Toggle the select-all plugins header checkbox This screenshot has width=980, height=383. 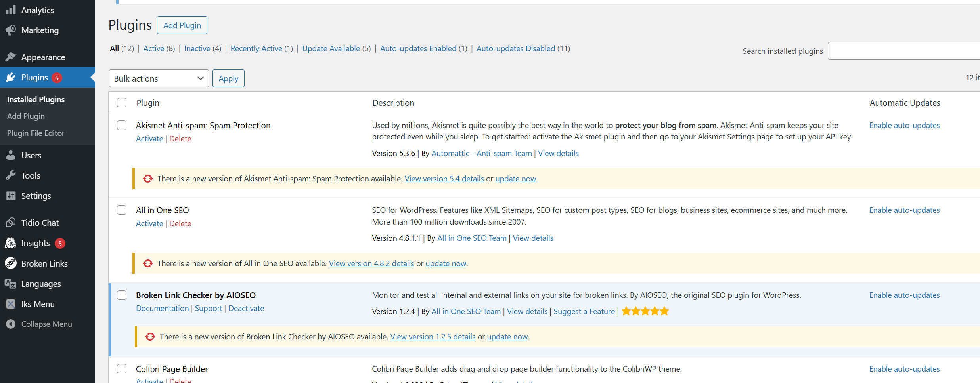coord(122,103)
